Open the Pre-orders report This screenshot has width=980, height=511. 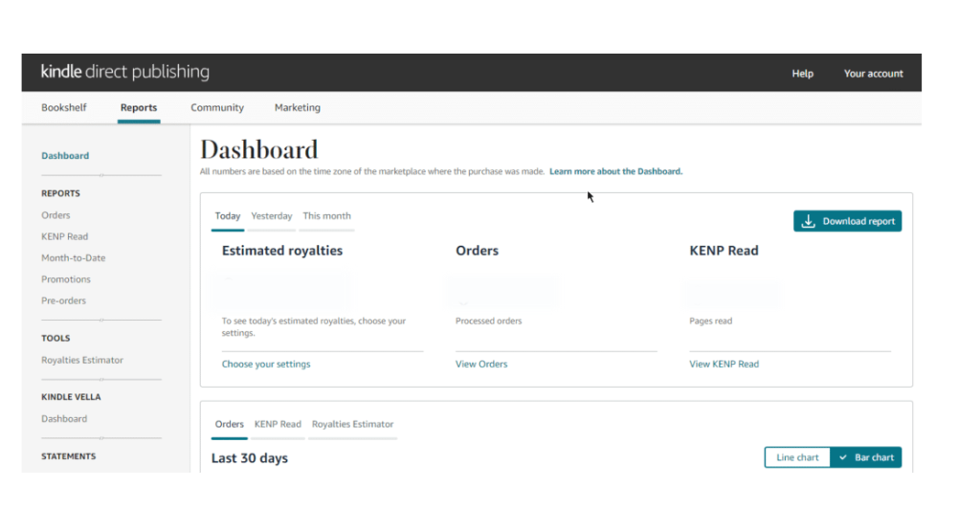coord(63,300)
